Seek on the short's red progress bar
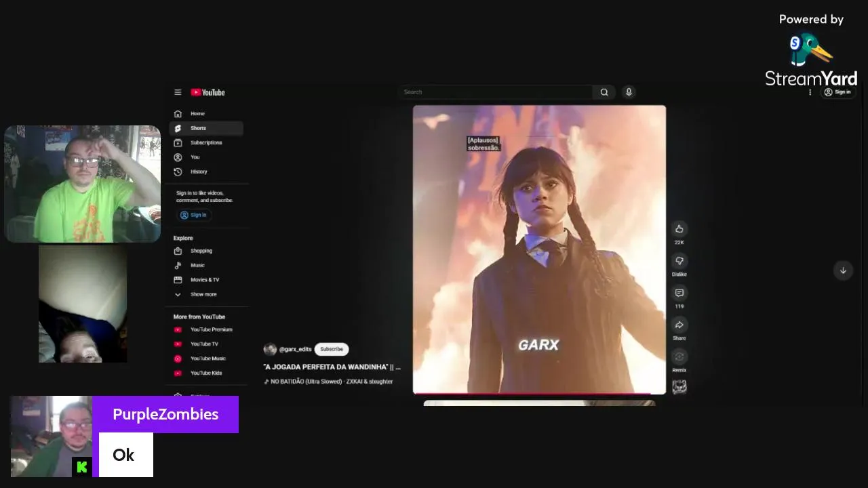This screenshot has width=868, height=488. click(539, 393)
